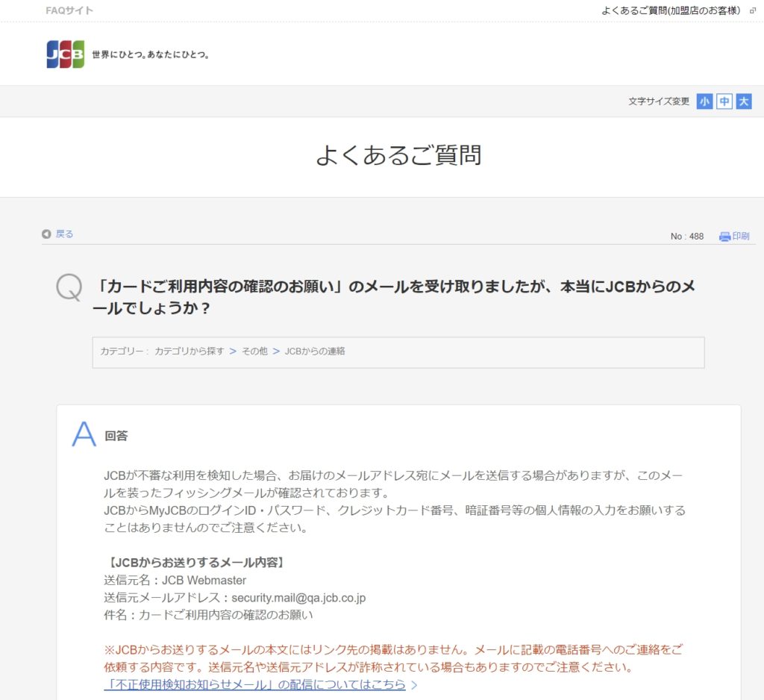Click the external link icon at top right
764x700 pixels.
click(x=752, y=11)
